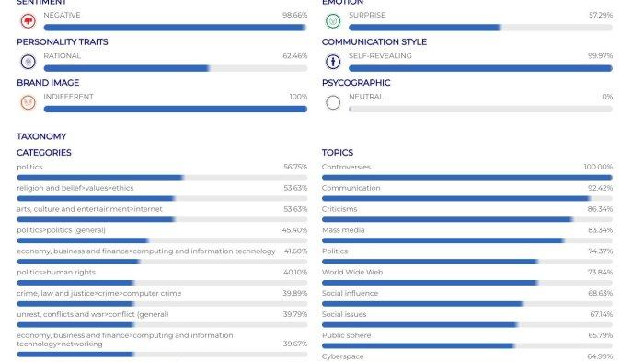
Task: Click the rational personality trait icon
Action: coord(28,62)
